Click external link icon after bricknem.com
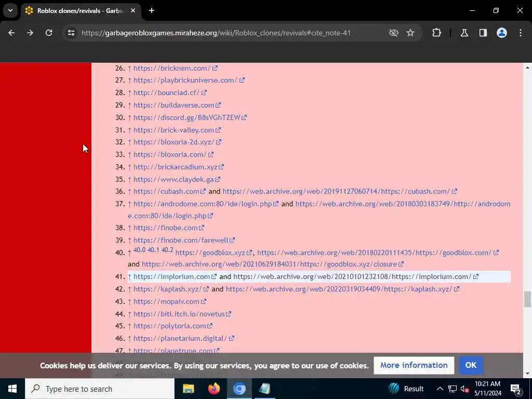532x399 pixels. [x=215, y=68]
